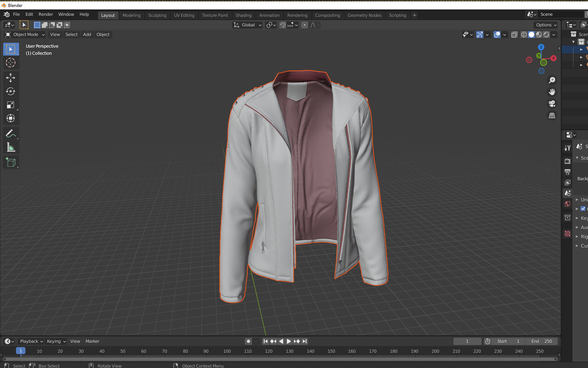Switch viewport to Material Preview shading
The height and width of the screenshot is (368, 588).
coord(538,34)
